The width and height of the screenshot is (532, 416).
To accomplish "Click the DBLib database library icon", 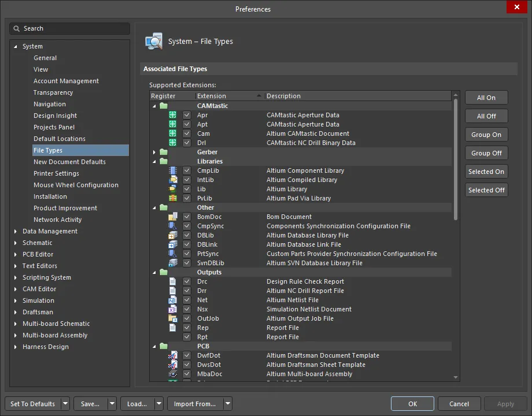I will [173, 235].
